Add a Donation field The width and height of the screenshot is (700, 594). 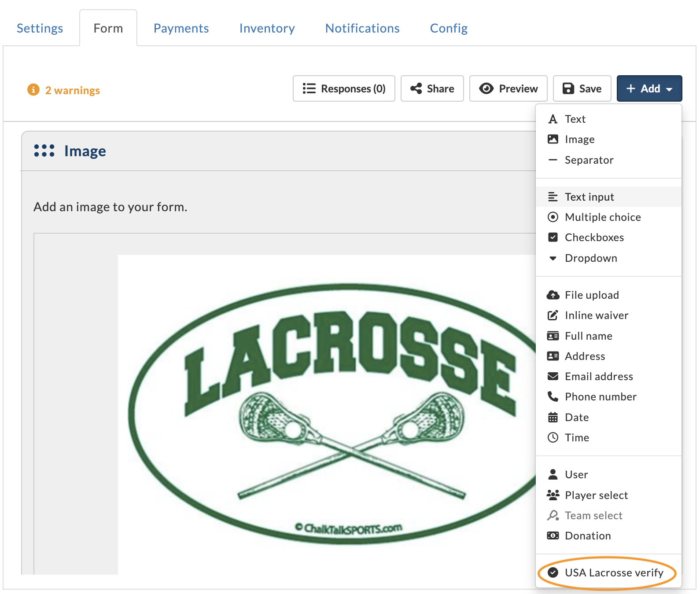[608, 535]
